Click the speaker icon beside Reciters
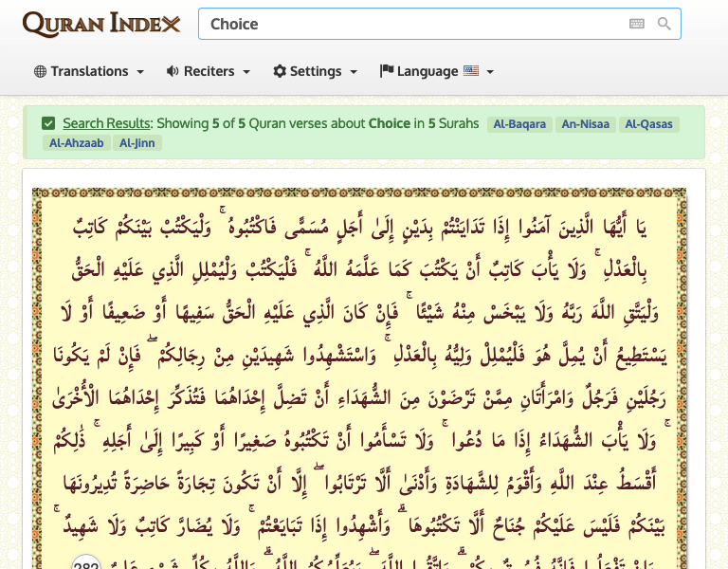 click(173, 71)
